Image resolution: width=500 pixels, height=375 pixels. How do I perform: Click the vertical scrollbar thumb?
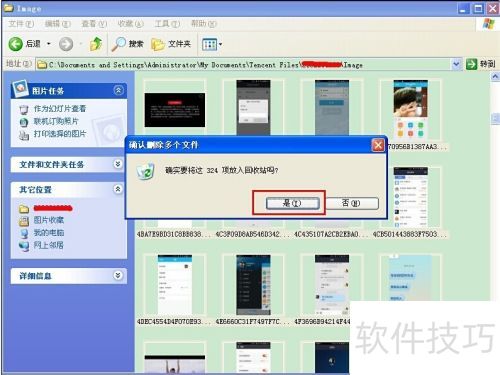495,119
